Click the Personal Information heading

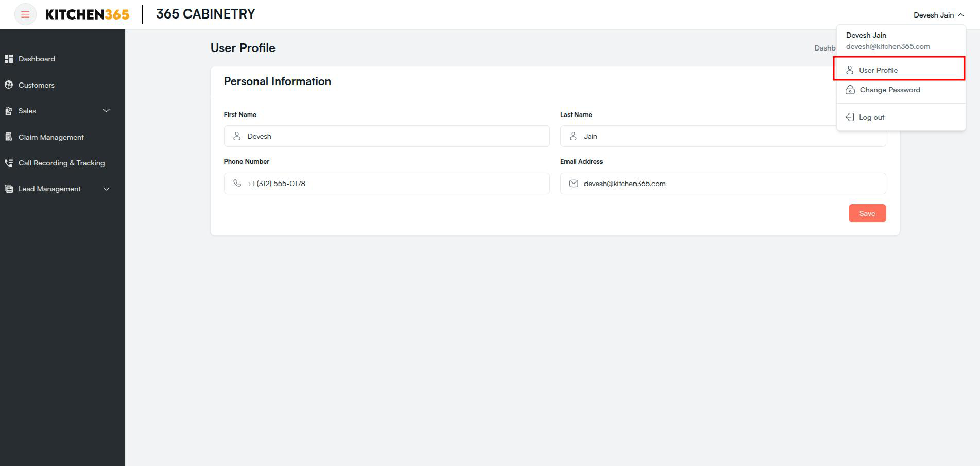(277, 81)
